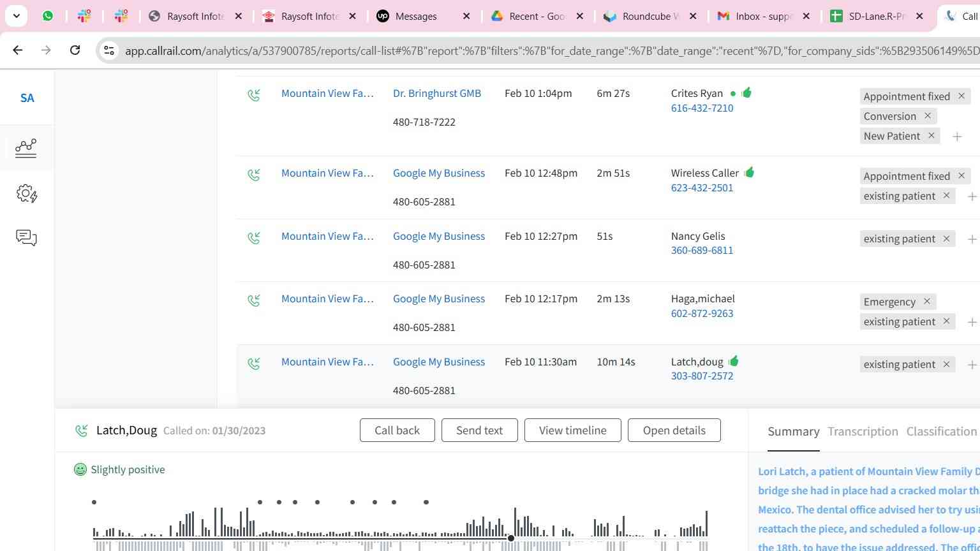Remove the New Patient tag
This screenshot has height=551, width=980.
tap(931, 135)
